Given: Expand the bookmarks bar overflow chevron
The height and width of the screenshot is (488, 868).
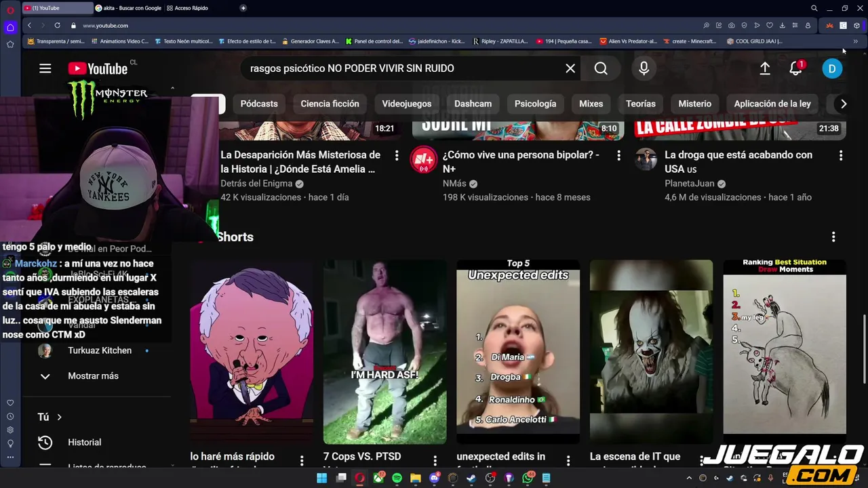Looking at the screenshot, I should click(x=855, y=41).
